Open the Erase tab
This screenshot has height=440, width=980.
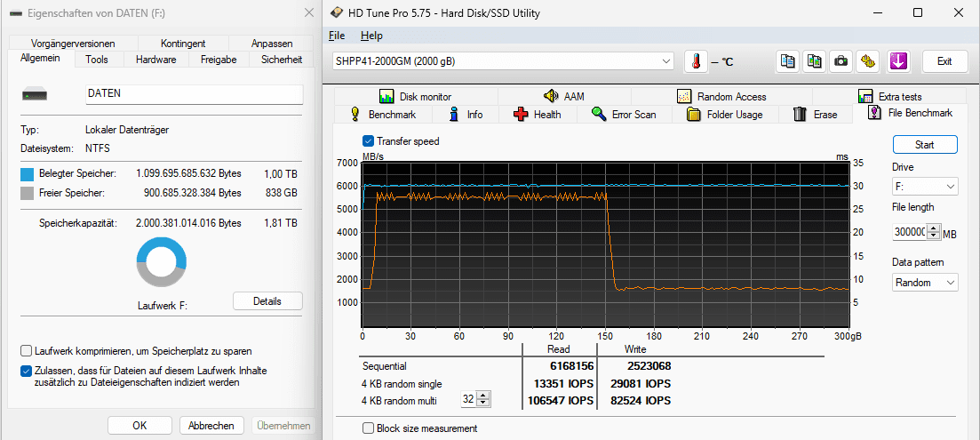pyautogui.click(x=816, y=115)
